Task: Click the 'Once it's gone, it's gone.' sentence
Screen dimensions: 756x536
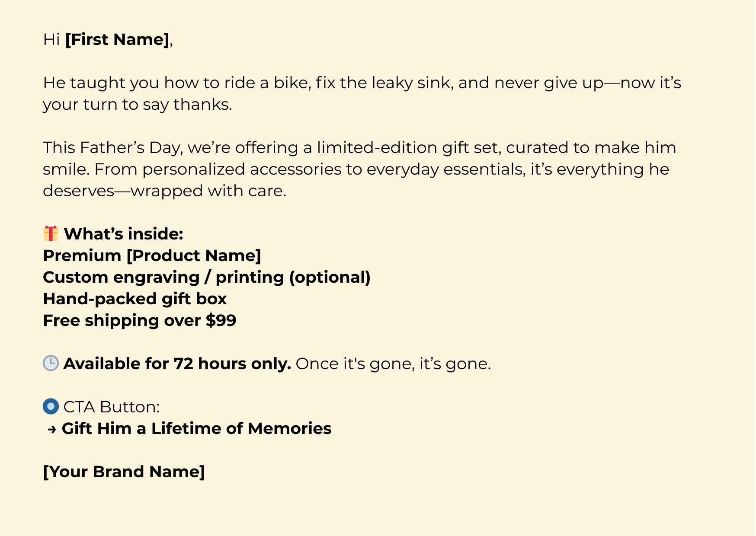Action: pos(393,364)
